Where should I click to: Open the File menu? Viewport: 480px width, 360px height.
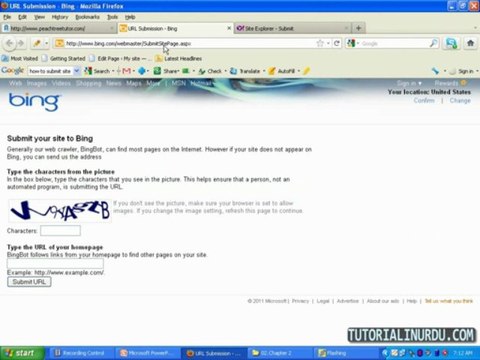pos(7,17)
